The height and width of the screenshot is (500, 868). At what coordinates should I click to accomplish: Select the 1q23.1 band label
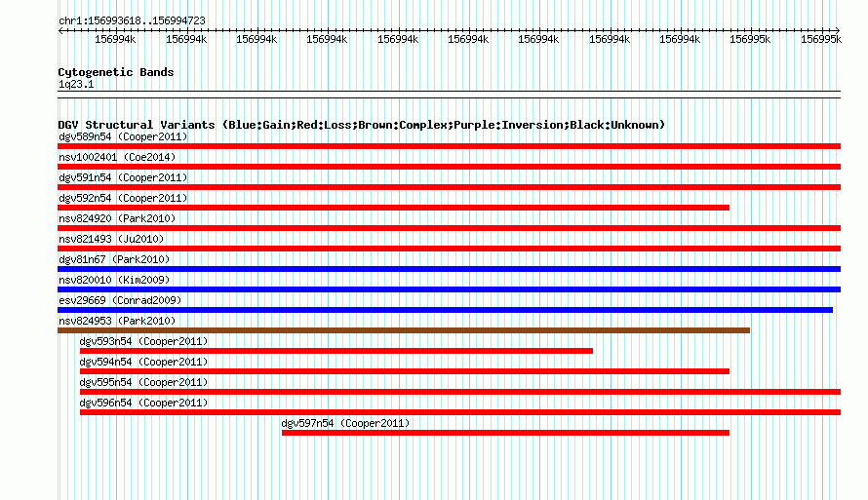point(76,84)
